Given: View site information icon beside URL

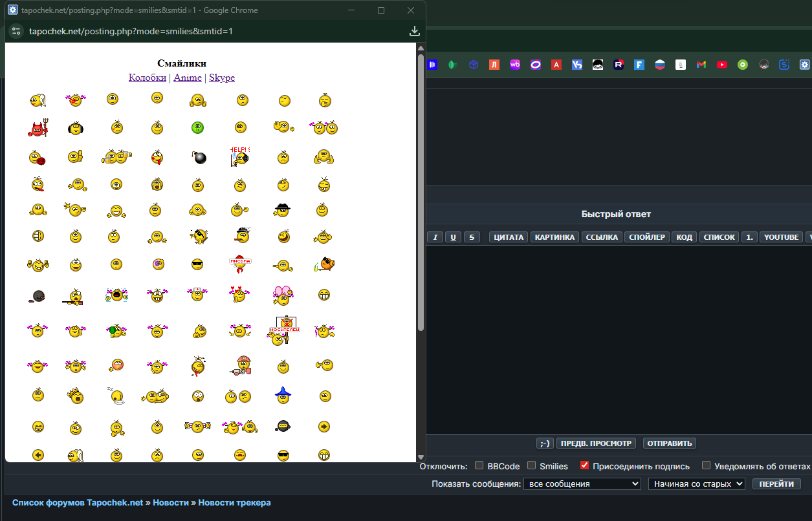Looking at the screenshot, I should pyautogui.click(x=16, y=31).
